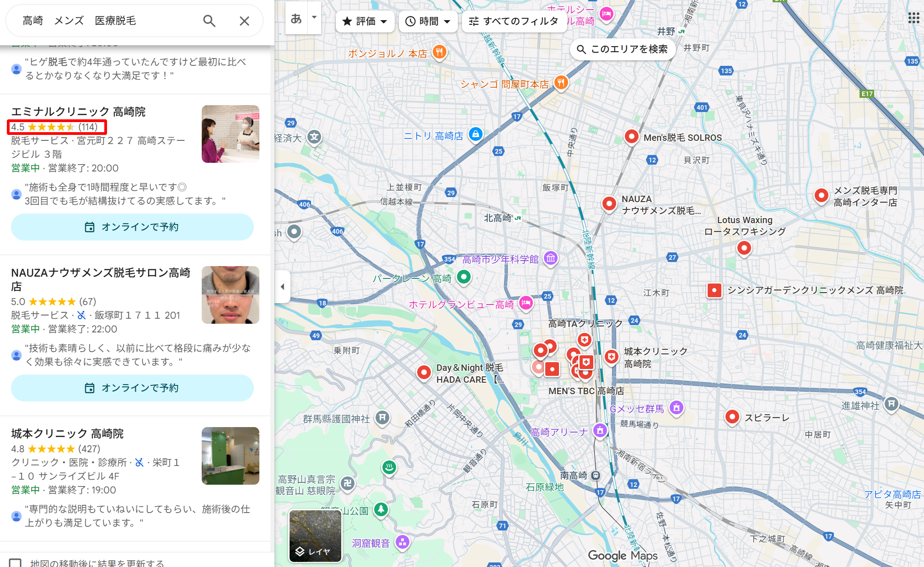Click the Day＆Night 脱毛 HADA CARE marker
The width and height of the screenshot is (924, 567).
(424, 373)
